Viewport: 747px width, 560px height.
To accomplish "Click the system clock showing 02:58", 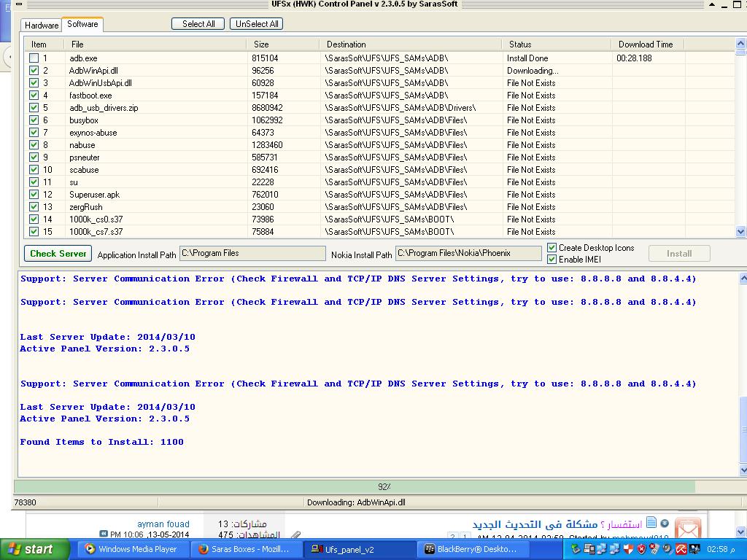I will [x=721, y=549].
